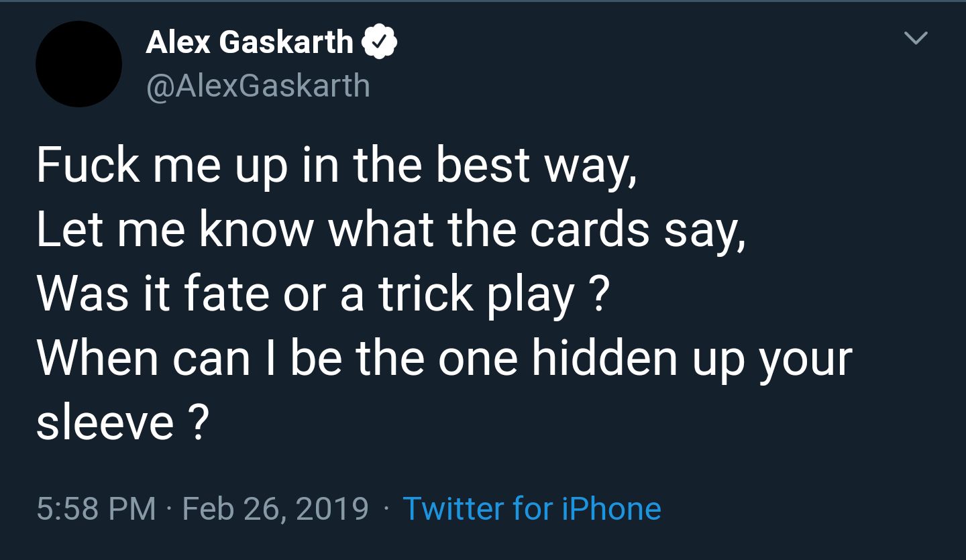
Task: Click tweet line starting "Fuck me up"
Action: 337,166
